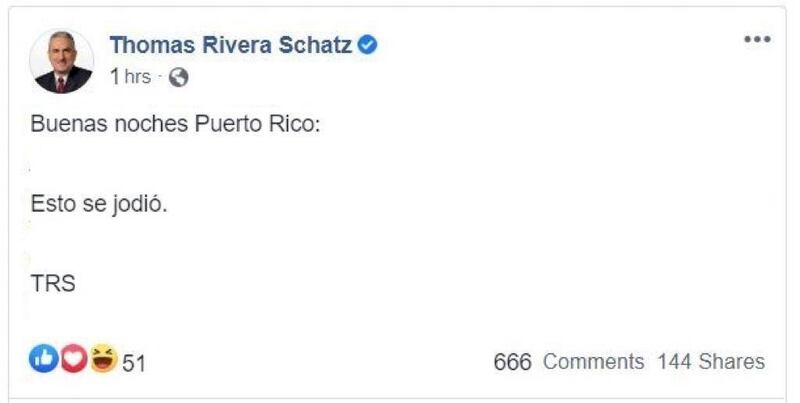Open Thomas Rivera Schatz profile picture
800x403 pixels.
point(62,61)
